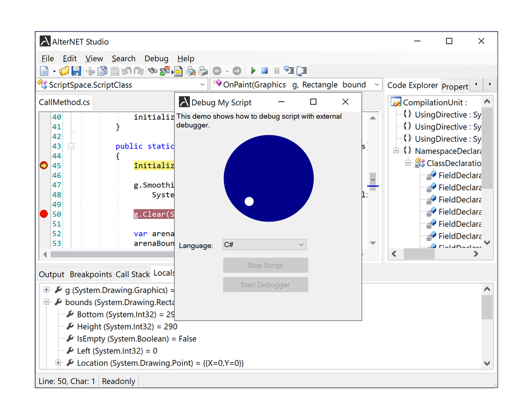532x418 pixels.
Task: Collapse the NamespaceDeclaration tree node
Action: (396, 150)
